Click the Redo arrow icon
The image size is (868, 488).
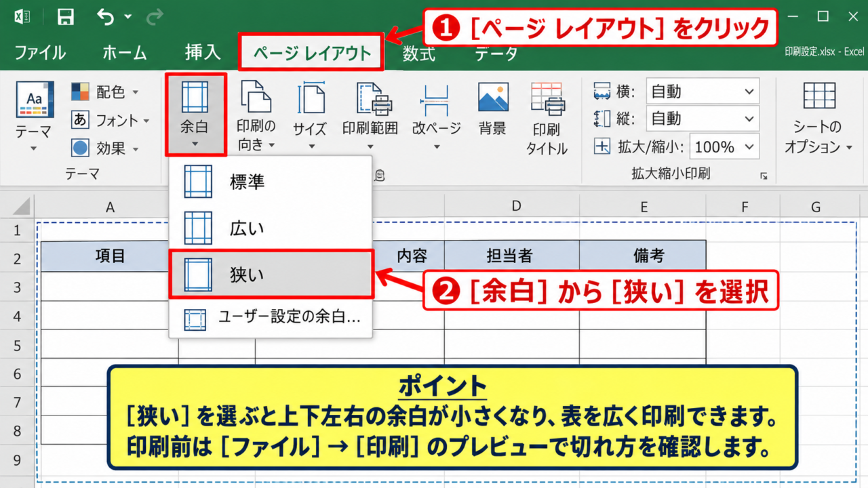(155, 16)
